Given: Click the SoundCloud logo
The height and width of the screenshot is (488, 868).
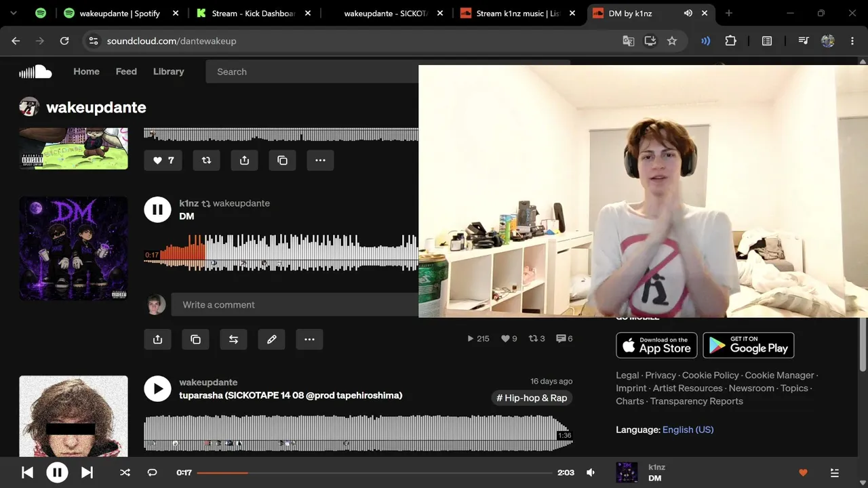Looking at the screenshot, I should coord(35,71).
